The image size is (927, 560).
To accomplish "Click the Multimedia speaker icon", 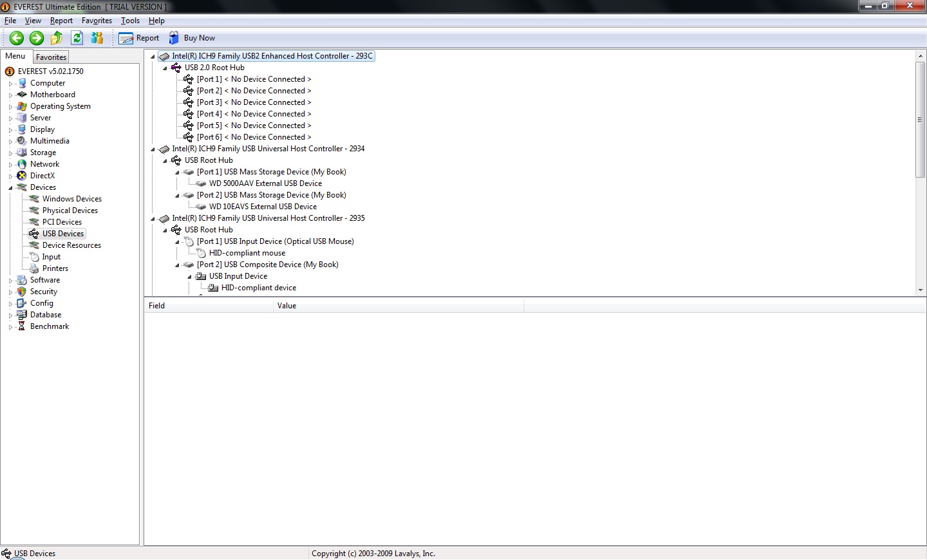I will [22, 141].
